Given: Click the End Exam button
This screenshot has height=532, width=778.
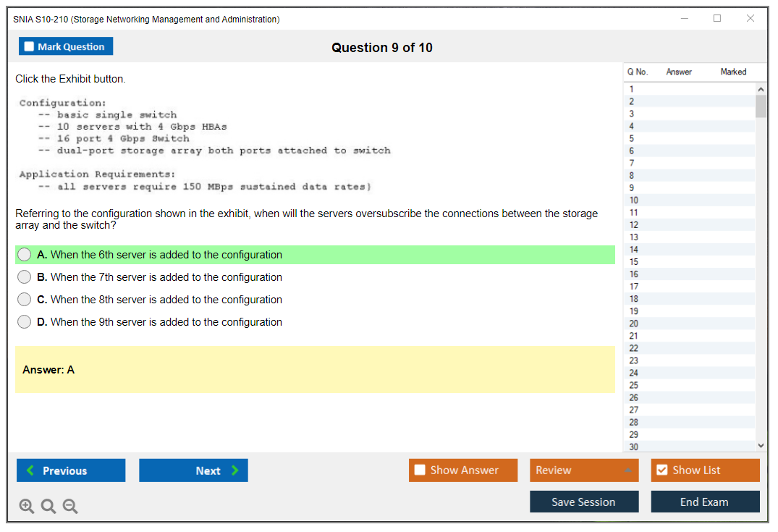Looking at the screenshot, I should 705,502.
